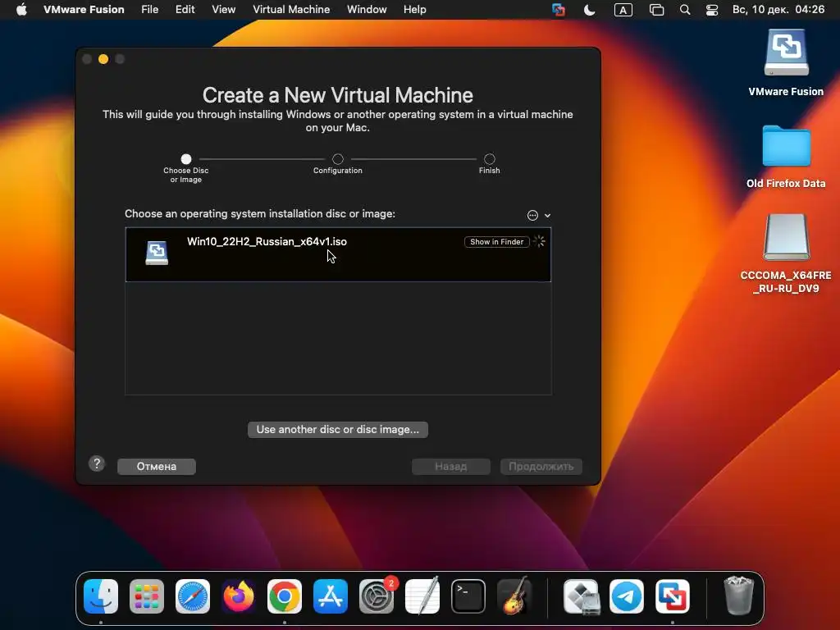
Task: Open the Trash in Dock
Action: (x=739, y=596)
